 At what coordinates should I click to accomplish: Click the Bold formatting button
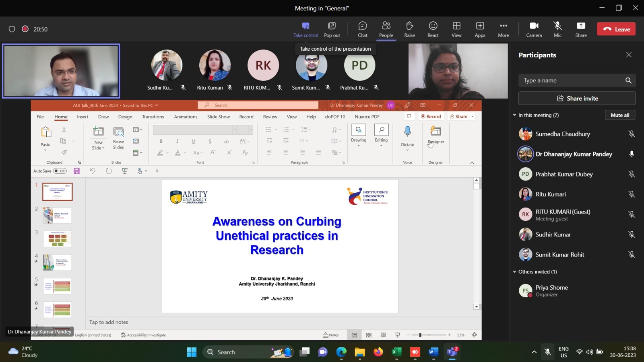[x=161, y=141]
